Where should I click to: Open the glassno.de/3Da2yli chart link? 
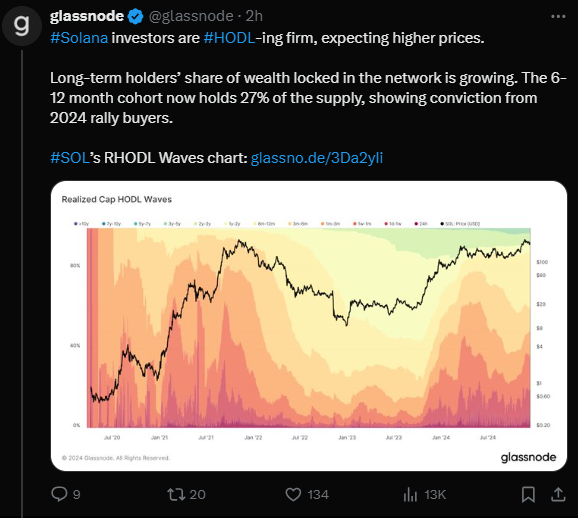(x=317, y=158)
